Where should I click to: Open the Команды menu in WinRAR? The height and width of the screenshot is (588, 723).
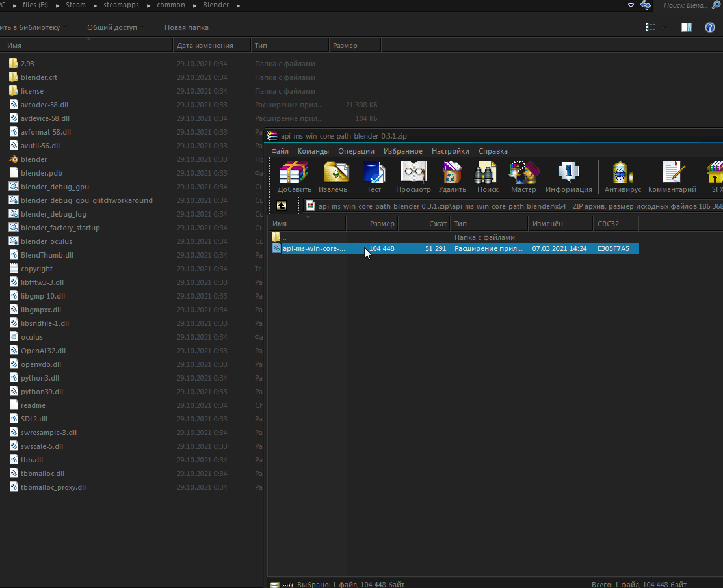click(313, 150)
